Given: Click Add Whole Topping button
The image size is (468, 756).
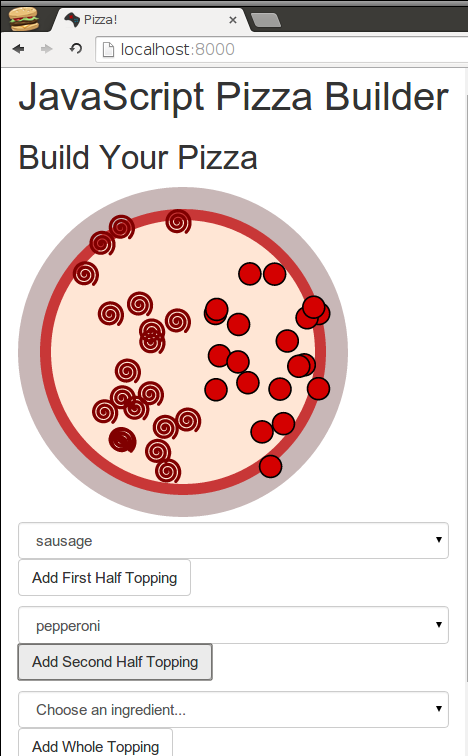Looking at the screenshot, I should coord(95,743).
